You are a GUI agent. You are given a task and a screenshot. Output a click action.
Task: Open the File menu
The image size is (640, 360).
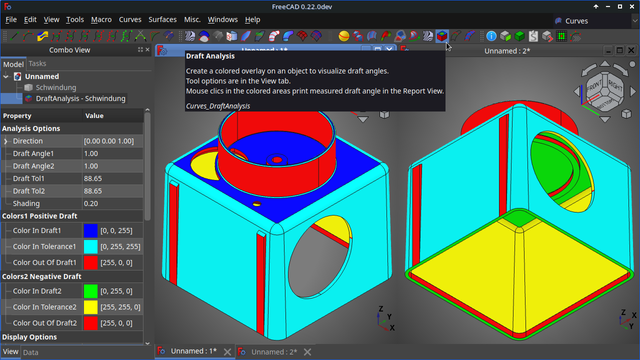11,20
